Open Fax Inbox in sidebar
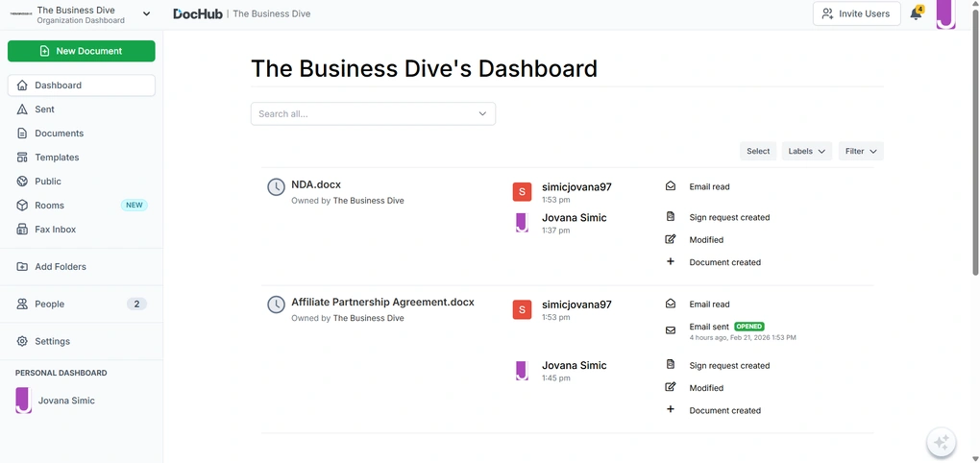This screenshot has width=980, height=463. [x=82, y=230]
